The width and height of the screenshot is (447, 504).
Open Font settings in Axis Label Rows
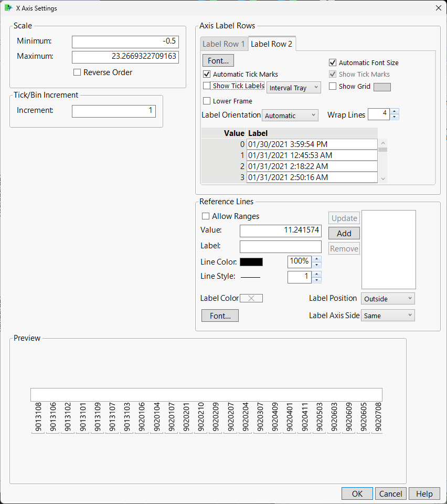tap(218, 61)
